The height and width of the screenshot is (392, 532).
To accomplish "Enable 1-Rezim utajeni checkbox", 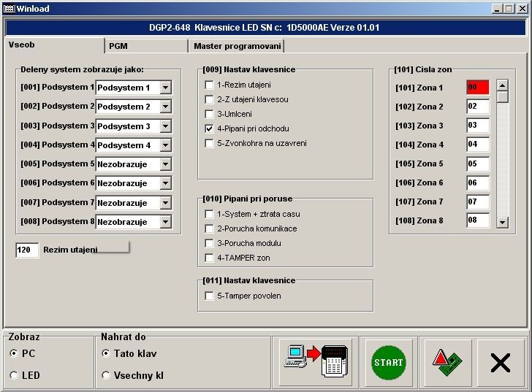I will click(x=210, y=85).
